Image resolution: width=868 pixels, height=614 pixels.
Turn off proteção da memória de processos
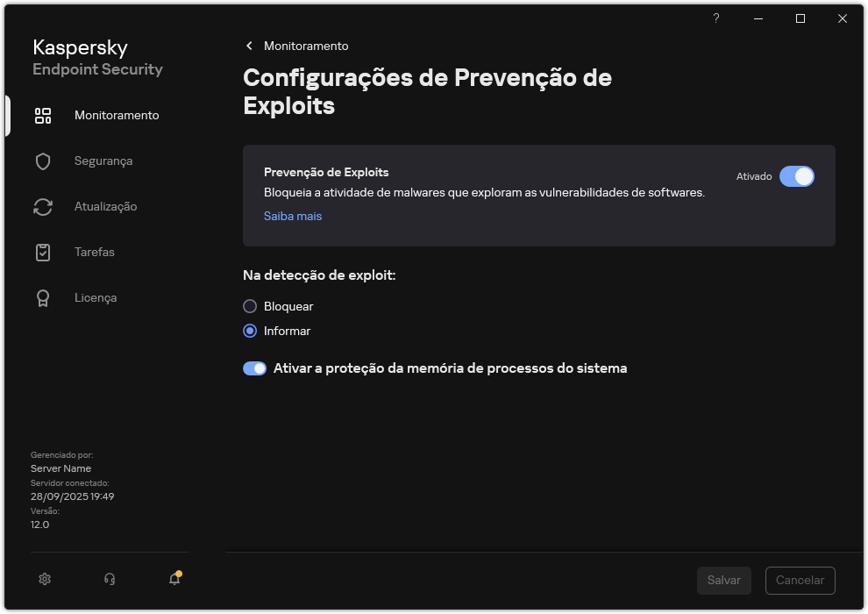254,368
